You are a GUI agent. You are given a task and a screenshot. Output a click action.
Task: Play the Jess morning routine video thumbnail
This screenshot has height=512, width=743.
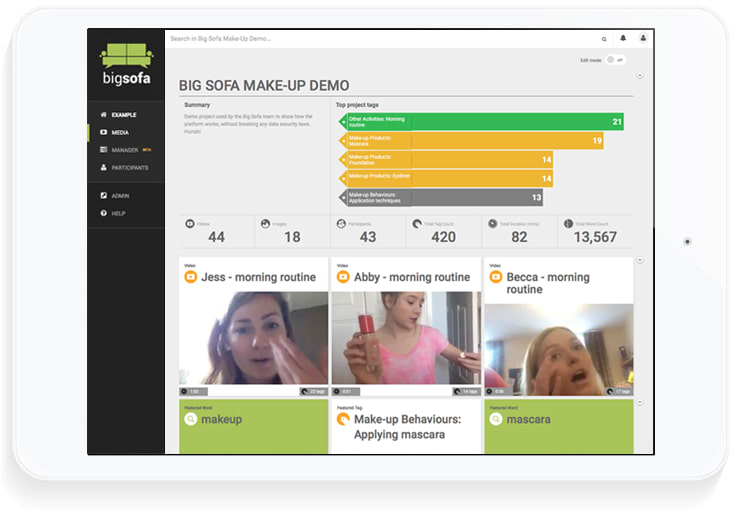254,338
